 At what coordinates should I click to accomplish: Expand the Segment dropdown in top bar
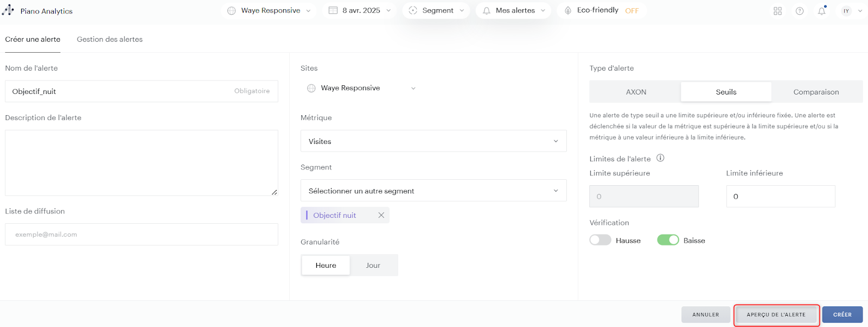(436, 11)
